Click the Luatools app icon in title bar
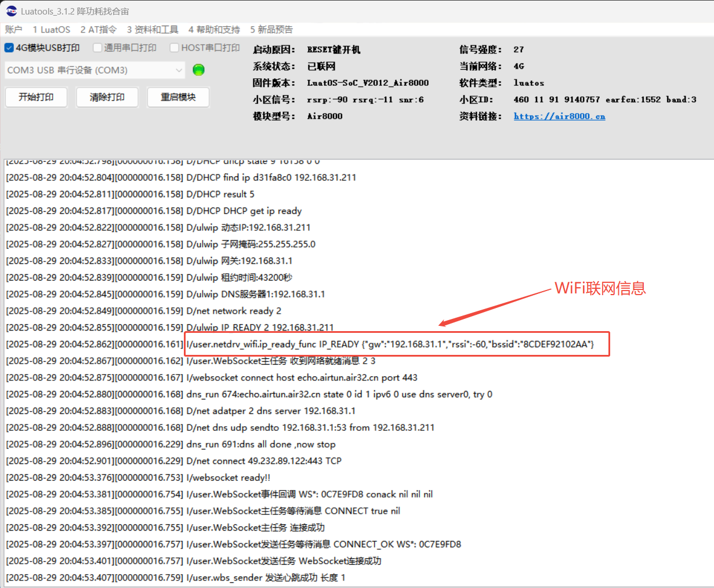714x588 pixels. pos(11,11)
